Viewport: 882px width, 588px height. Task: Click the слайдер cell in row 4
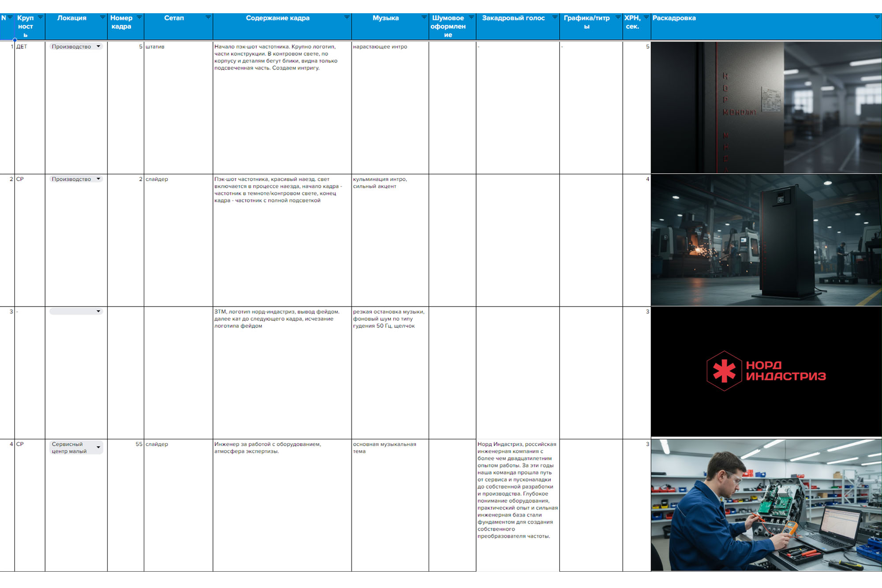(x=179, y=505)
